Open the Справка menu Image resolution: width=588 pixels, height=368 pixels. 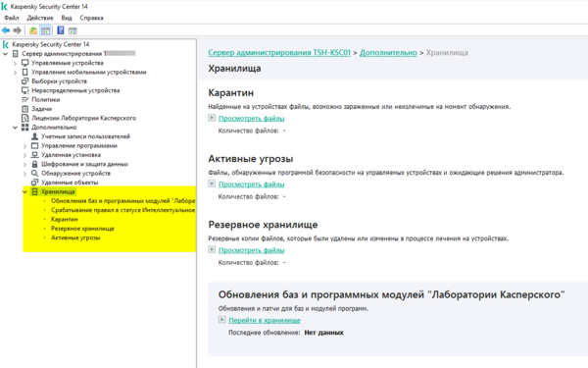(x=91, y=18)
